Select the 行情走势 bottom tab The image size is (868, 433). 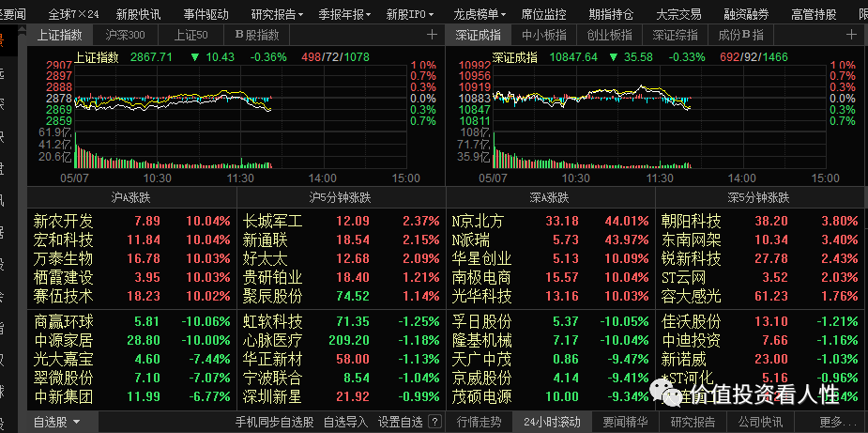click(480, 422)
